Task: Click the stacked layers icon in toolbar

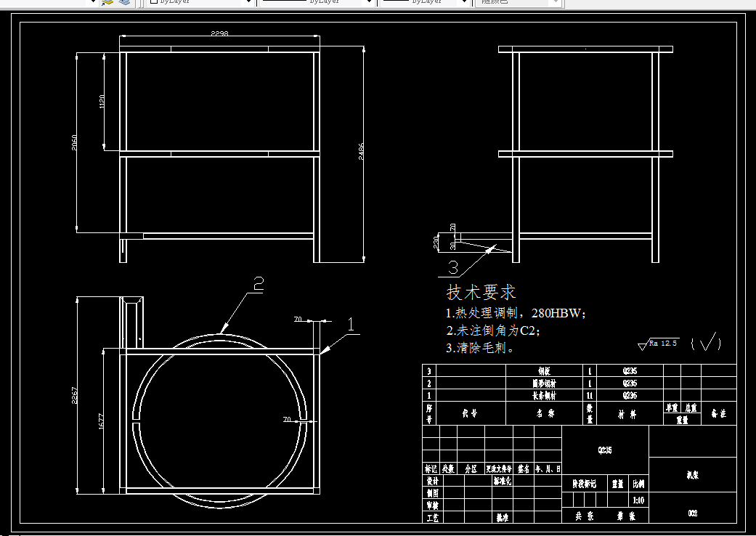Action: (x=124, y=2)
